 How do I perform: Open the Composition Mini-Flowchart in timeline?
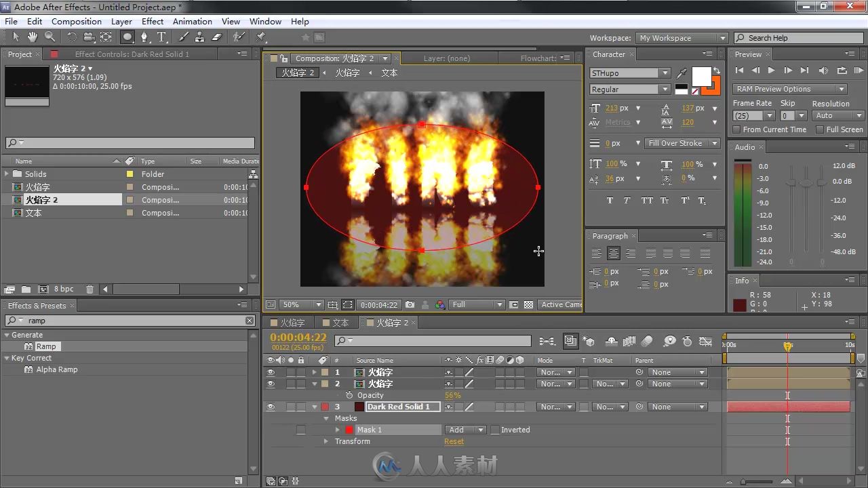click(547, 342)
